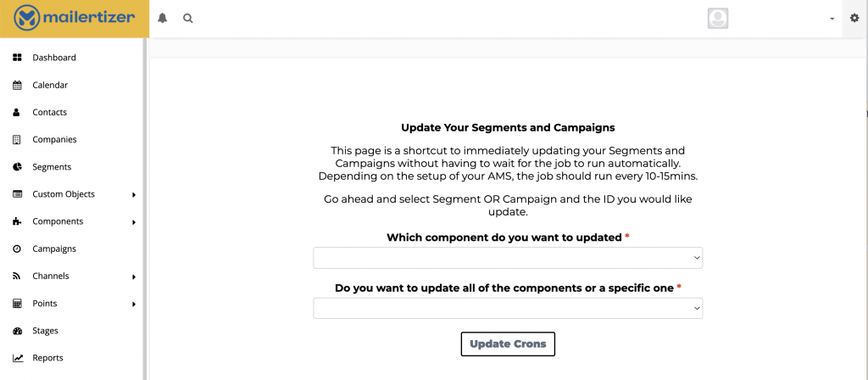The image size is (868, 380).
Task: Open the user account dropdown caret
Action: tap(832, 19)
